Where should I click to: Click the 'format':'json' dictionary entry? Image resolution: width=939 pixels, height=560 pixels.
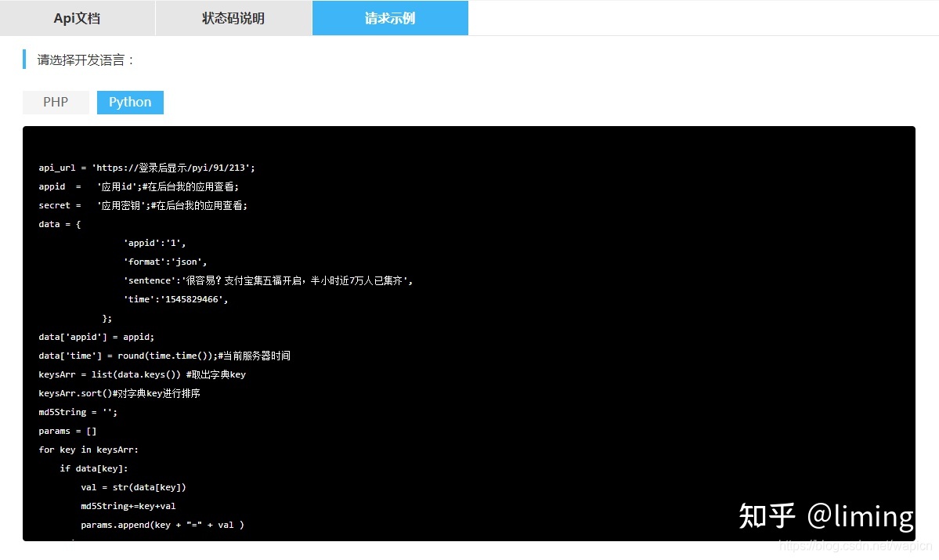point(165,262)
